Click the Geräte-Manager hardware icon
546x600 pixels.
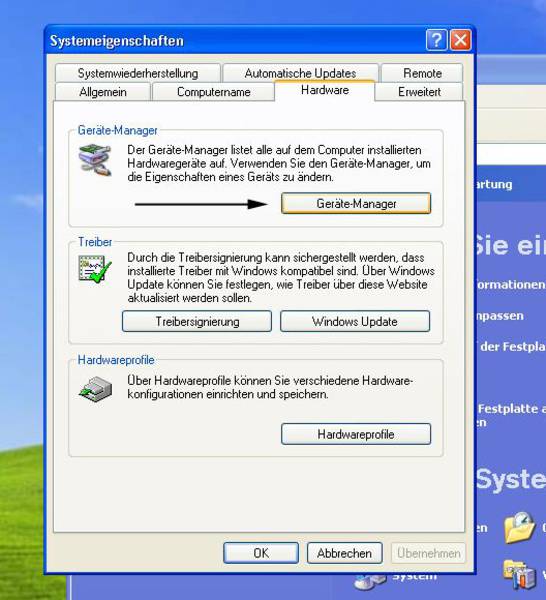click(x=95, y=160)
